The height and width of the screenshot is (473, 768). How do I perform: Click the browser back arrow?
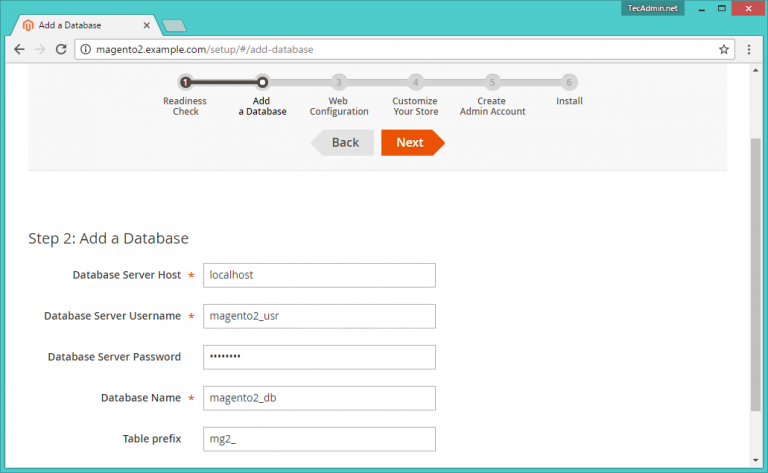click(19, 49)
